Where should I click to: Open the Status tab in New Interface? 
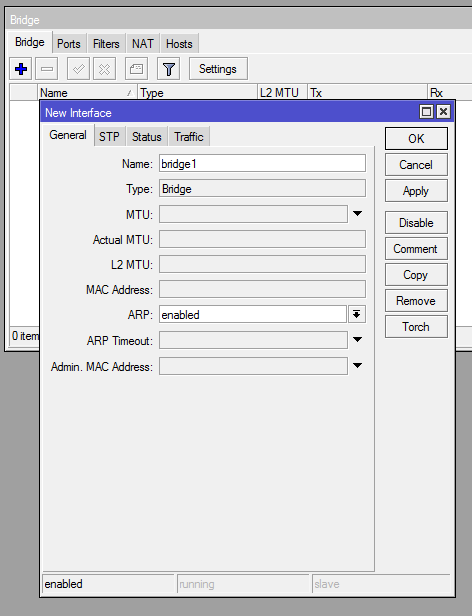[x=147, y=137]
